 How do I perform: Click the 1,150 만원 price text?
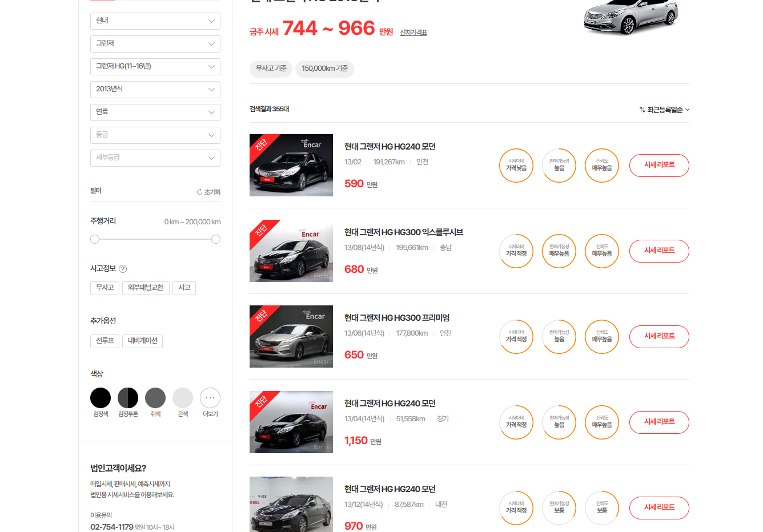[363, 441]
